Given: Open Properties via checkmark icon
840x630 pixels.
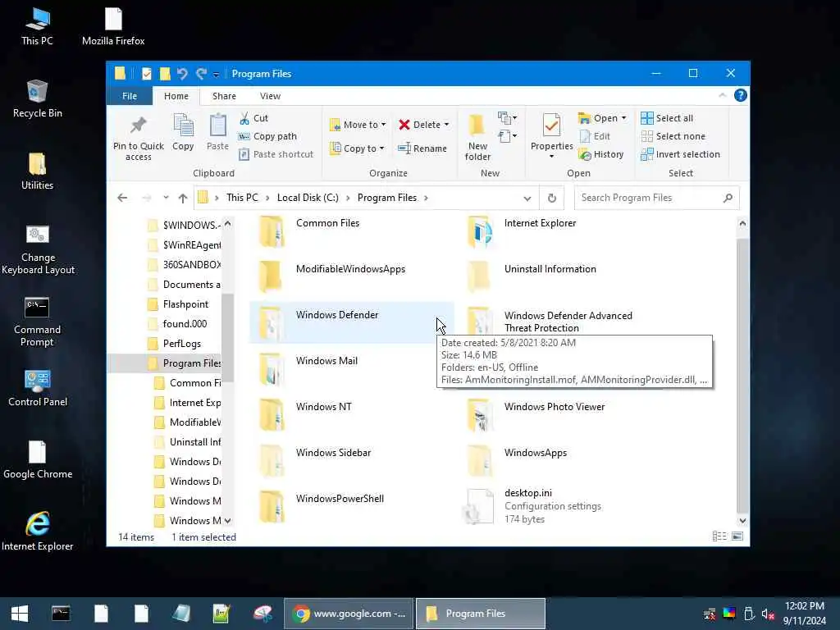Looking at the screenshot, I should (x=551, y=126).
